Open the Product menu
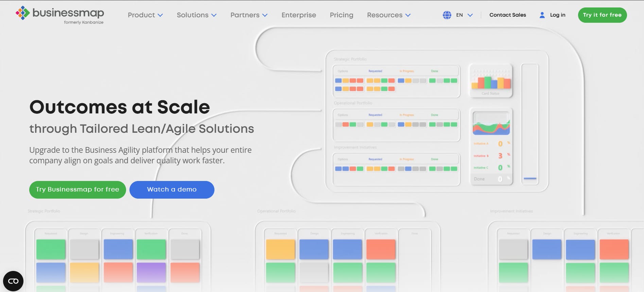 [x=141, y=15]
